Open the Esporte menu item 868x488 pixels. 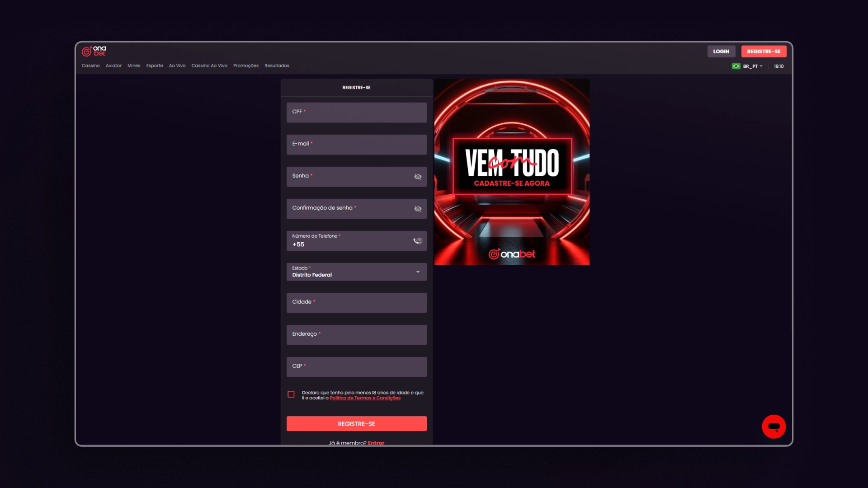pyautogui.click(x=155, y=66)
